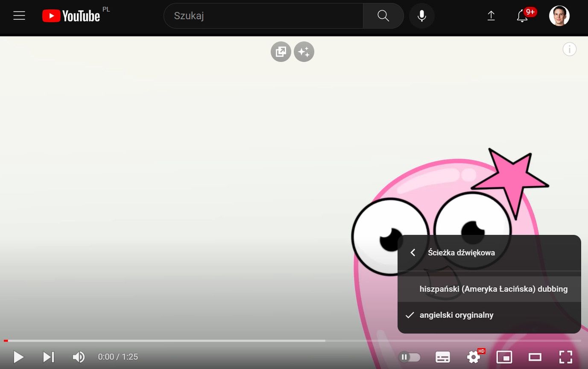Select angielski oryginalny audio track

coord(489,315)
